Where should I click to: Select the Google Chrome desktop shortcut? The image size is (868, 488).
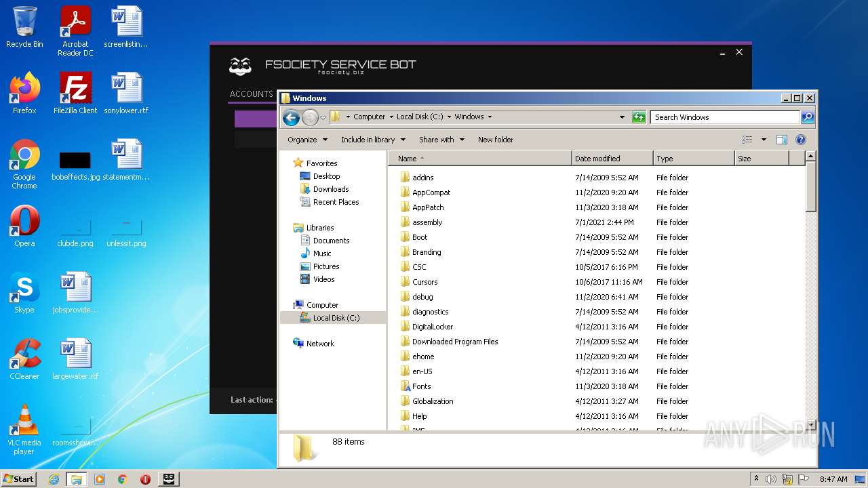[x=24, y=164]
